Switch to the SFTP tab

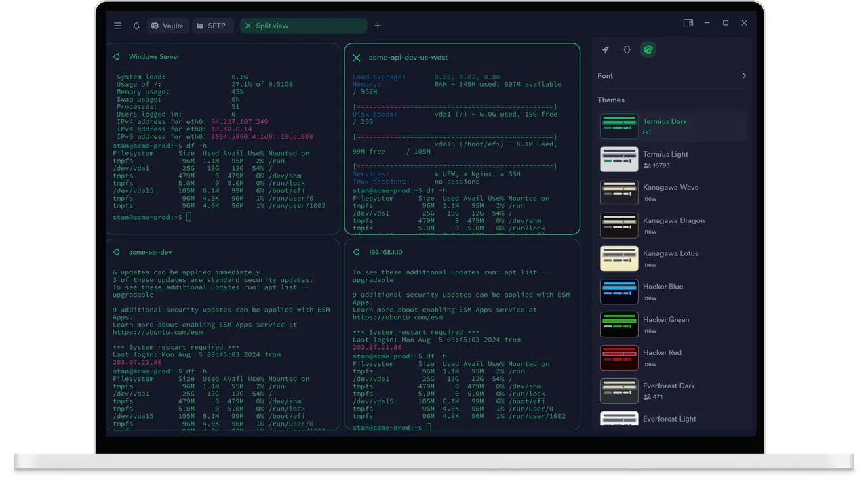[211, 26]
